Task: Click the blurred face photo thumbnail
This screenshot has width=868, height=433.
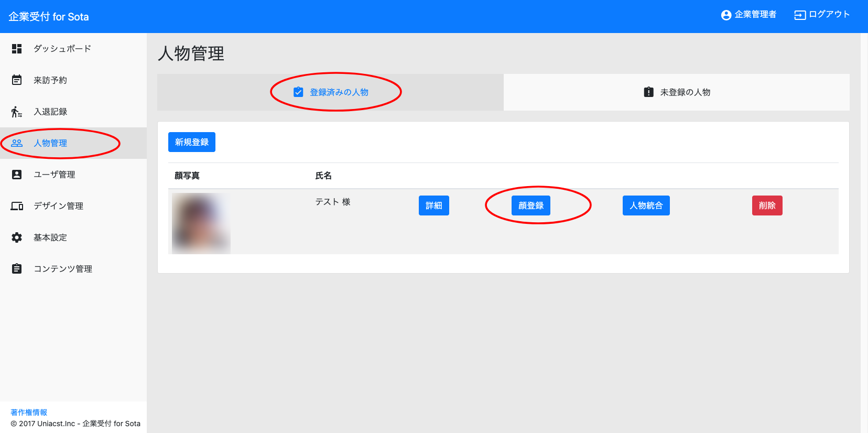Action: tap(201, 223)
